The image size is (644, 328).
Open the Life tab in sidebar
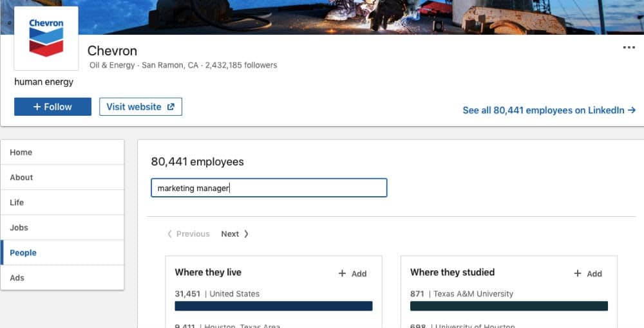62,203
